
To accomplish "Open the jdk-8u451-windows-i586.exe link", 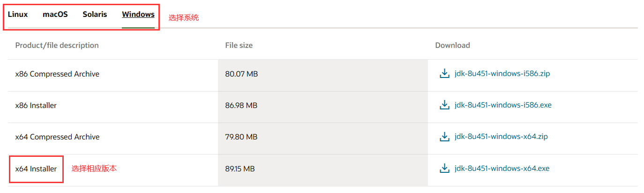I will point(503,105).
